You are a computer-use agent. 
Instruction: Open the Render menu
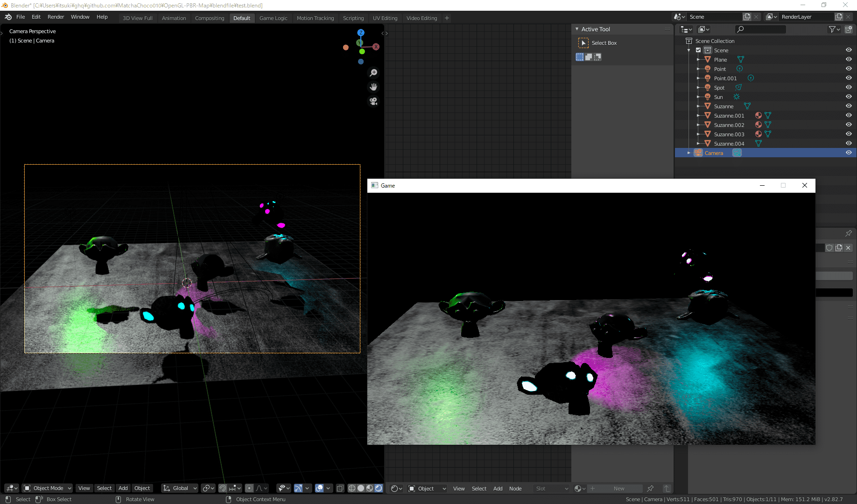pyautogui.click(x=56, y=17)
